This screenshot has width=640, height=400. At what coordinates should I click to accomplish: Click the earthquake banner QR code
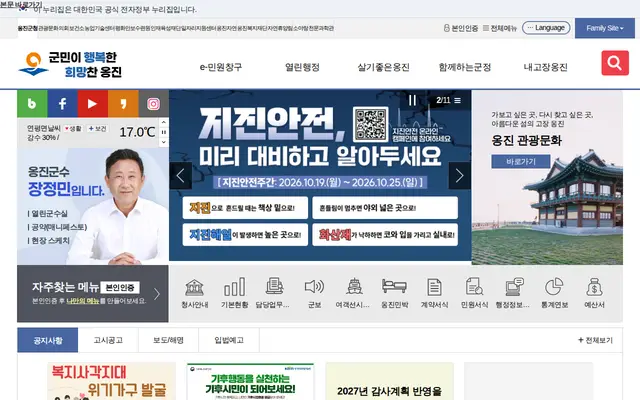pyautogui.click(x=371, y=124)
